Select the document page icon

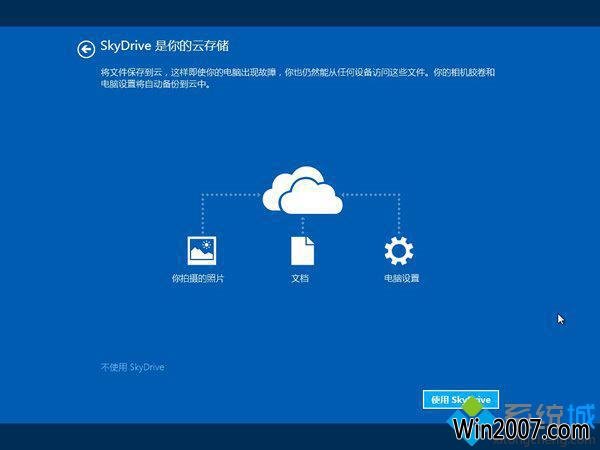[x=302, y=251]
